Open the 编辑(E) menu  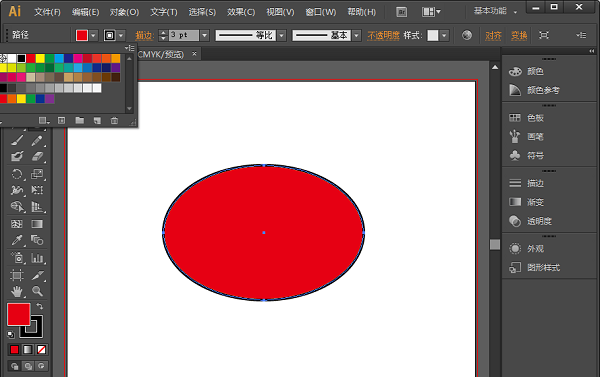[x=85, y=12]
